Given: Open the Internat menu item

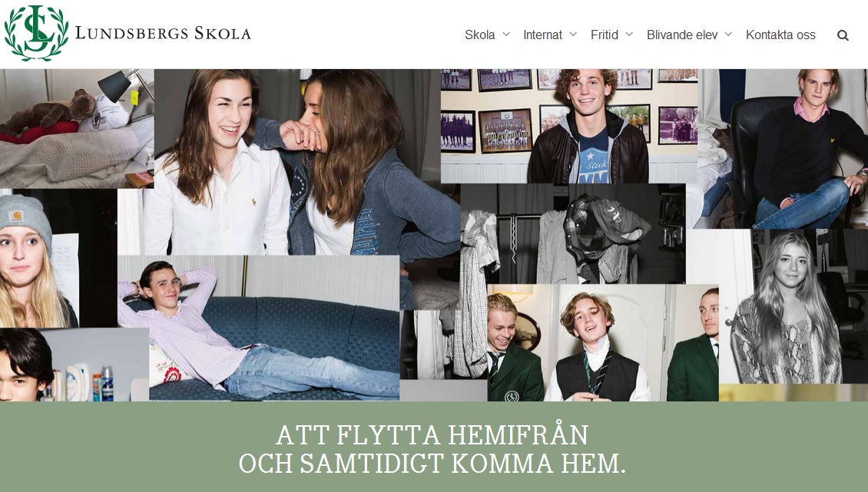Looking at the screenshot, I should (x=542, y=35).
